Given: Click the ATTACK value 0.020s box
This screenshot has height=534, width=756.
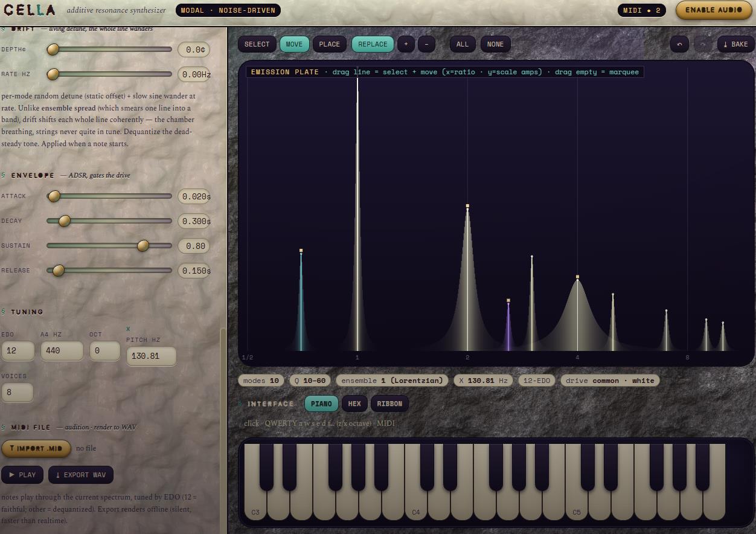Looking at the screenshot, I should (x=194, y=196).
